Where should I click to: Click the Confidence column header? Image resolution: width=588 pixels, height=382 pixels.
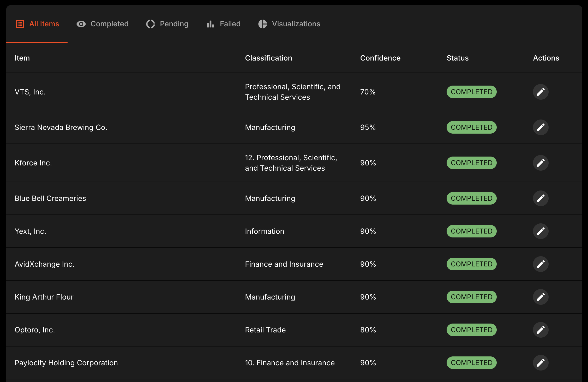click(380, 58)
